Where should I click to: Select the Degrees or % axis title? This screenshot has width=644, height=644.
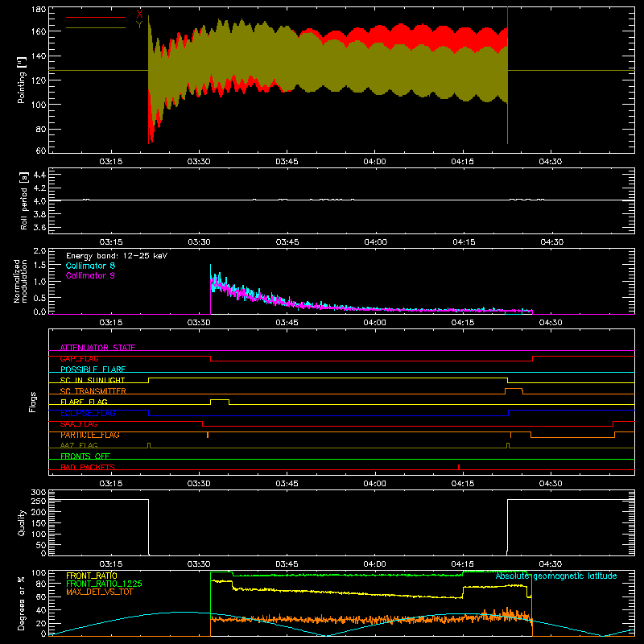tap(22, 603)
